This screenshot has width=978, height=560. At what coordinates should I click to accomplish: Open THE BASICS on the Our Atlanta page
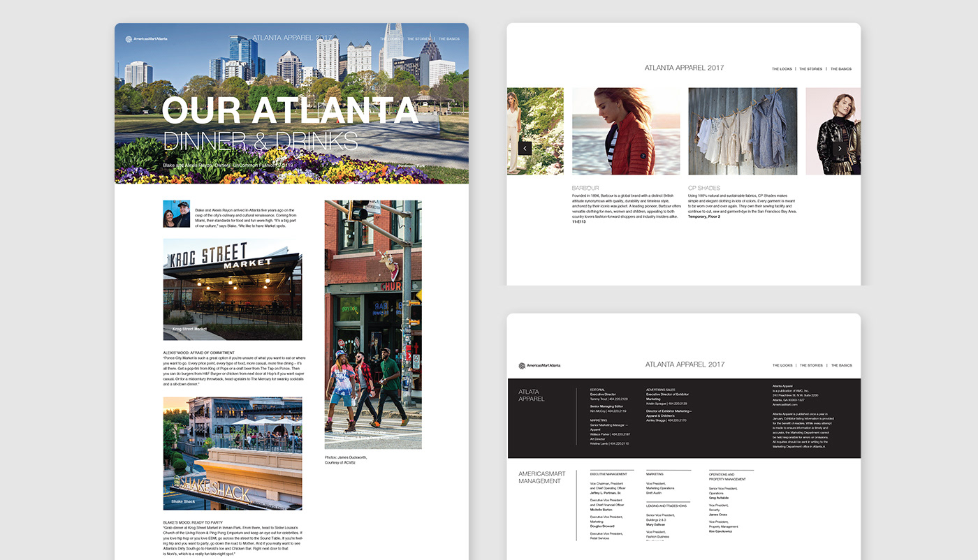pyautogui.click(x=449, y=39)
